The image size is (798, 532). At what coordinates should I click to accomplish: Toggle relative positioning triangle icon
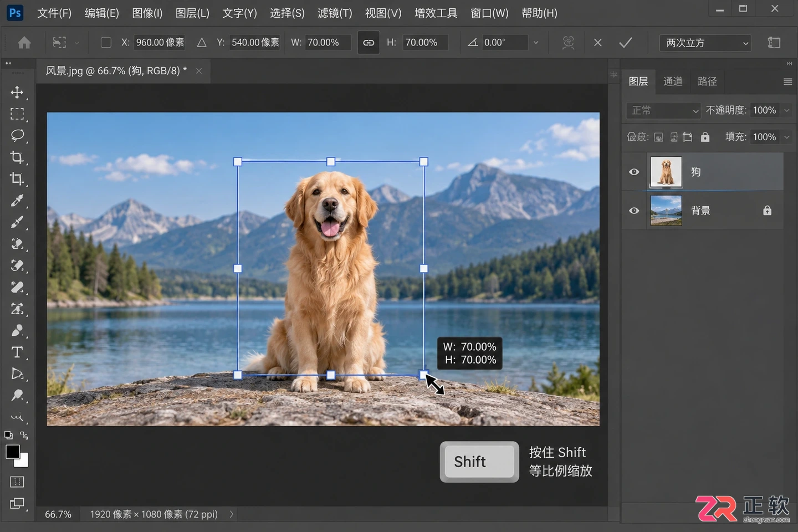(x=202, y=43)
